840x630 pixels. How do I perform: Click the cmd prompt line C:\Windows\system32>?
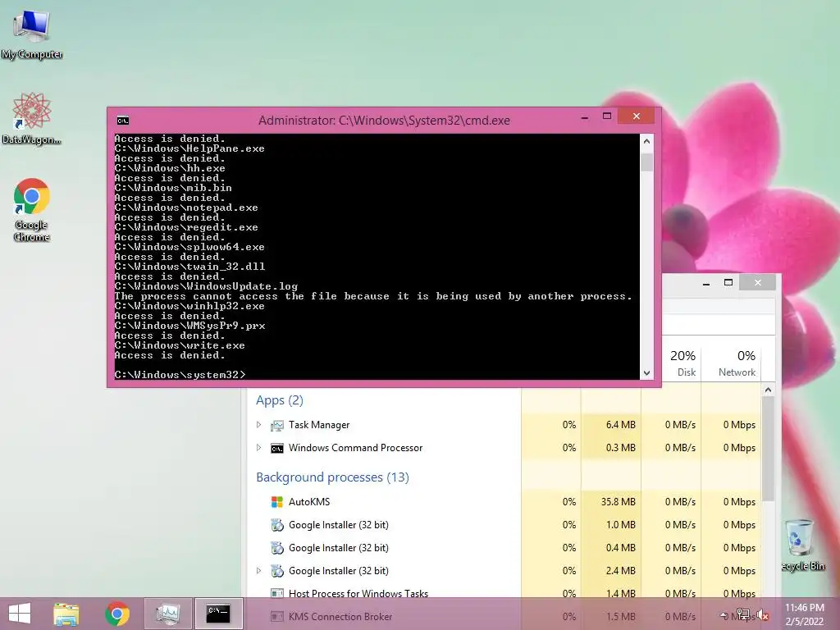pos(180,374)
